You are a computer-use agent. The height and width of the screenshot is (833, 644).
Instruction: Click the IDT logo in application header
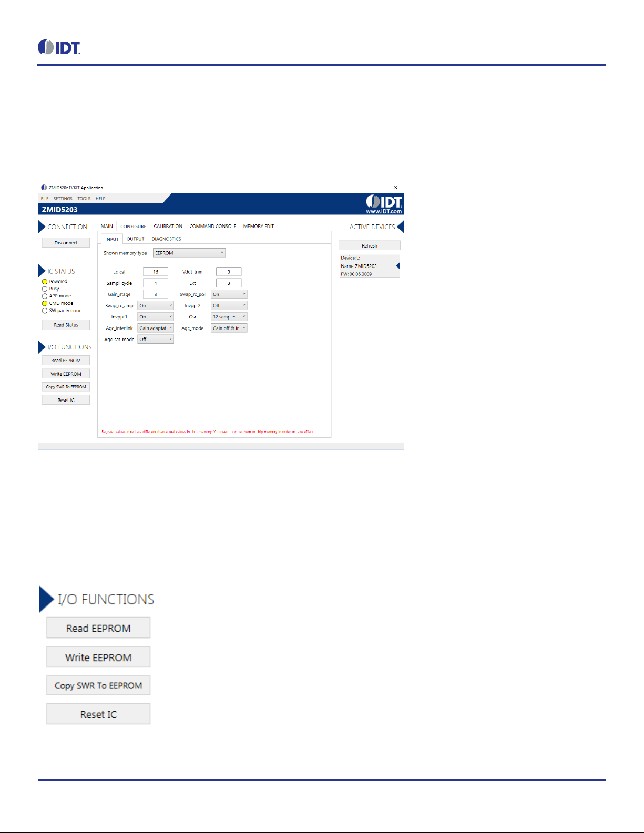[x=384, y=201]
